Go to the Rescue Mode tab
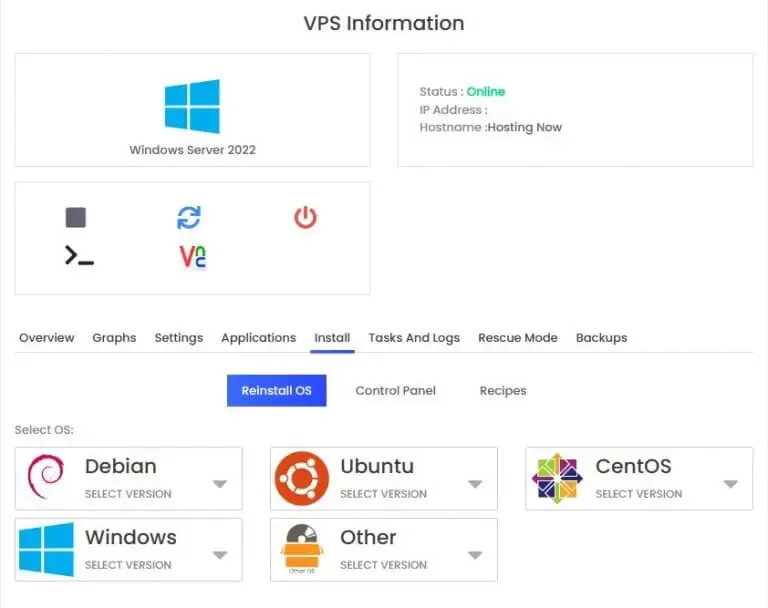The image size is (768, 608). click(518, 338)
